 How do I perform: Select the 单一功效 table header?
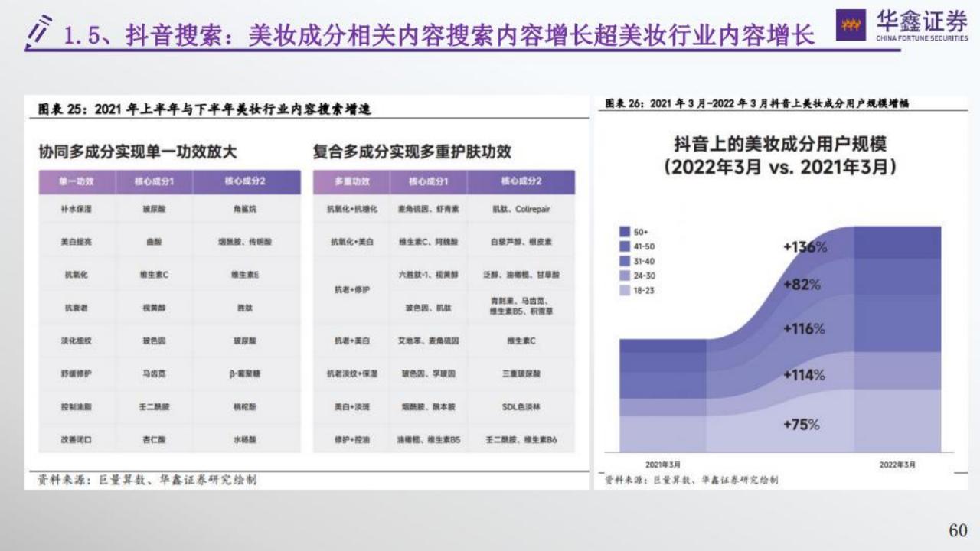(77, 181)
